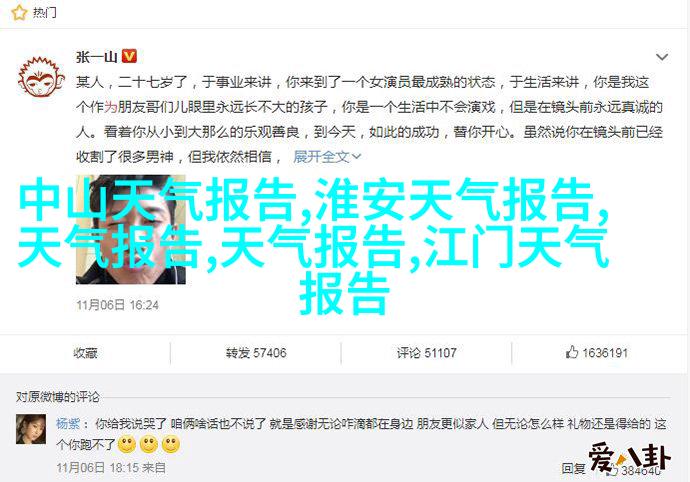Viewport: 690px width, 482px height.
Task: Open 张一山 username profile link
Action: (x=96, y=57)
